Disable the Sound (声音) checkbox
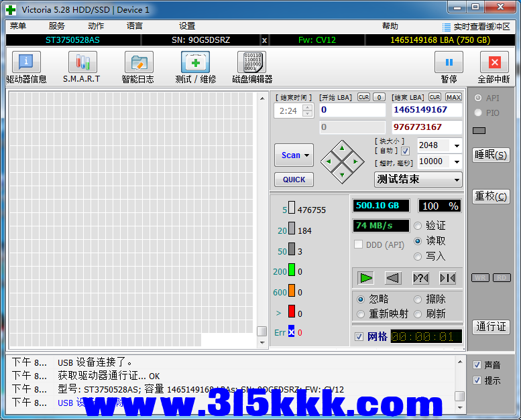Viewport: 521px width, 420px height. pos(477,365)
